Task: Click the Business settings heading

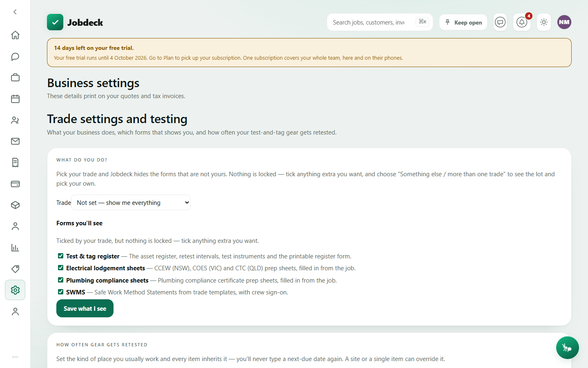Action: [93, 83]
